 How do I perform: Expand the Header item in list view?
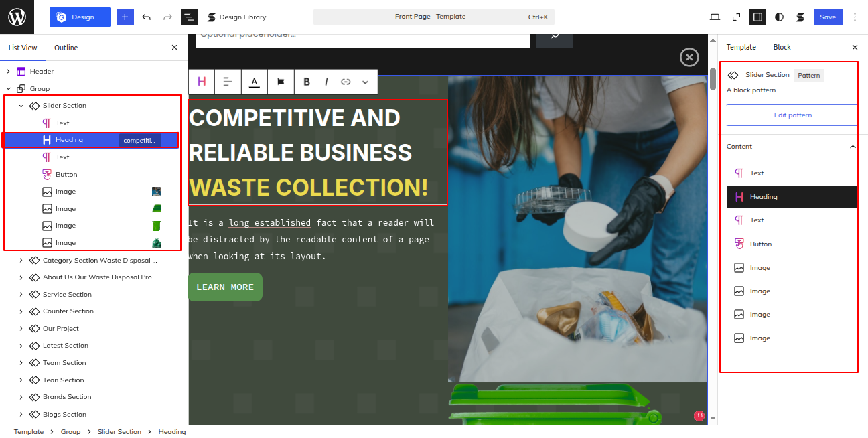pos(9,72)
